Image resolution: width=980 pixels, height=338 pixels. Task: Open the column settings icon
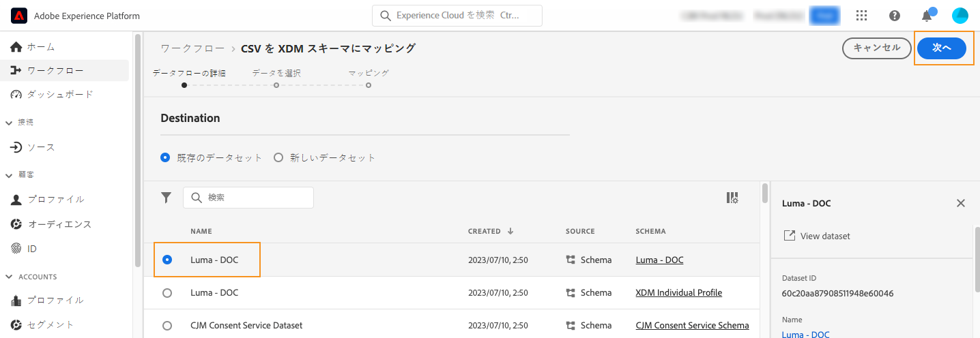(x=732, y=198)
